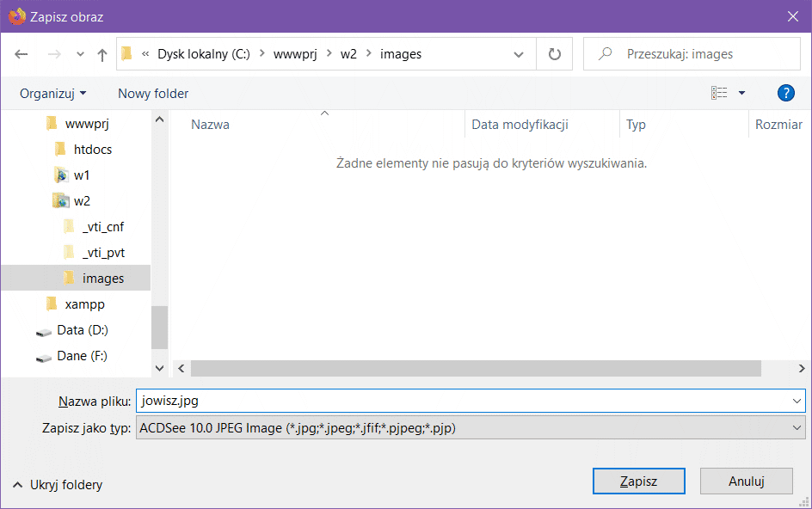Screen dimensions: 812x509
Task: Collapse folders with Ukryj foldery
Action: (x=57, y=485)
